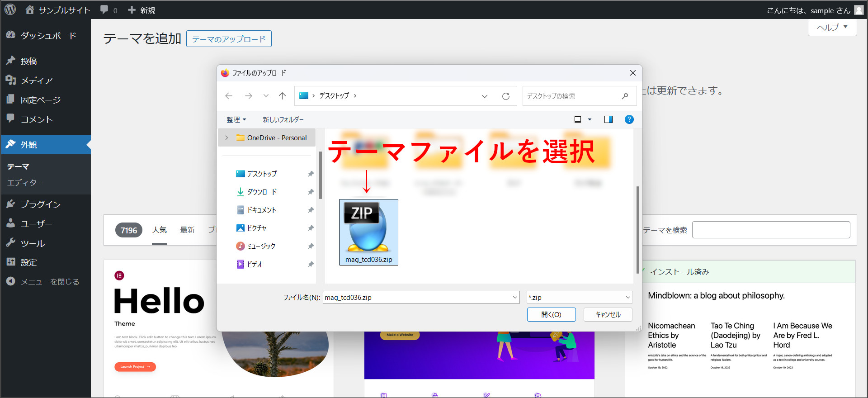This screenshot has height=398, width=868.
Task: Toggle the preview pane icon
Action: click(x=608, y=119)
